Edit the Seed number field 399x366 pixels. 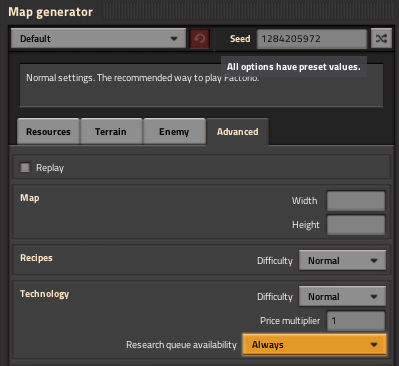[x=312, y=39]
